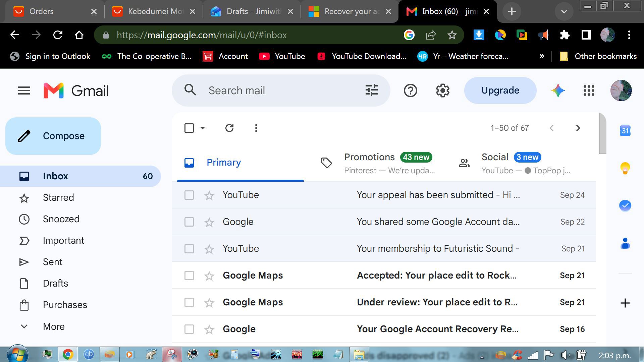This screenshot has height=362, width=644.
Task: Switch to Drafts - Jimiwit browser tab
Action: 252,12
